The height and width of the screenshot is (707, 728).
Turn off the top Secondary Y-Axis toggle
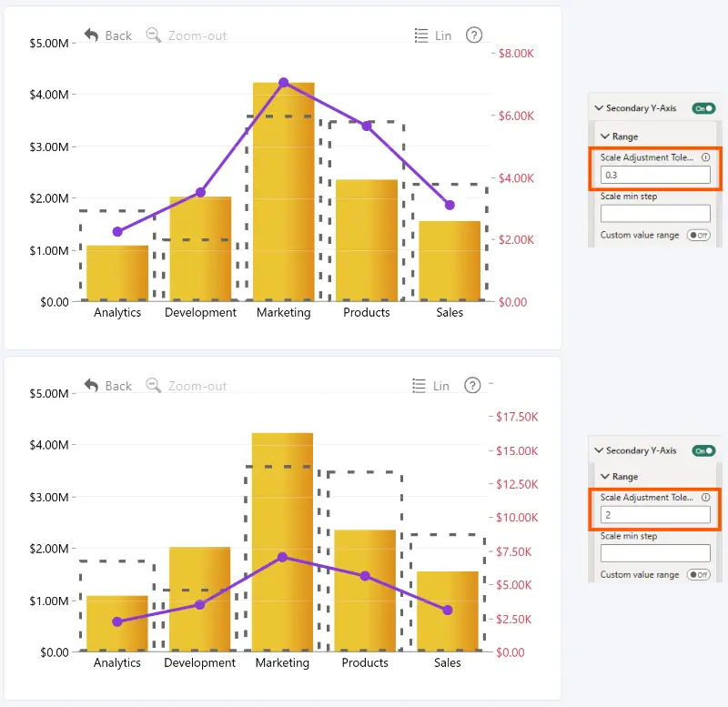tap(703, 108)
